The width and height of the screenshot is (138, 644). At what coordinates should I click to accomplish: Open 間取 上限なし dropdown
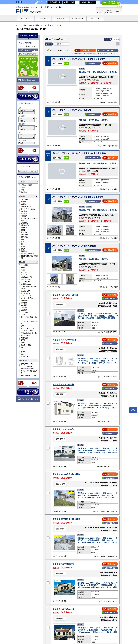pos(27,137)
